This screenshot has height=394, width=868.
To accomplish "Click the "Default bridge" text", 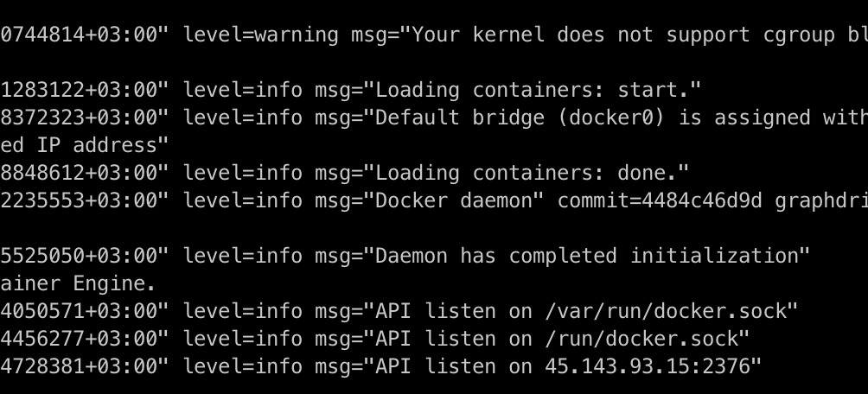I will pos(460,118).
